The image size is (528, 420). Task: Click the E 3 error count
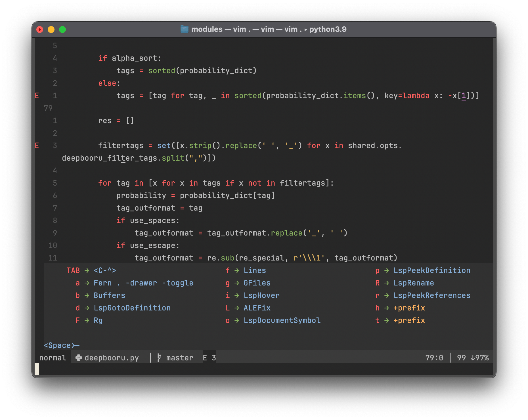click(x=209, y=358)
